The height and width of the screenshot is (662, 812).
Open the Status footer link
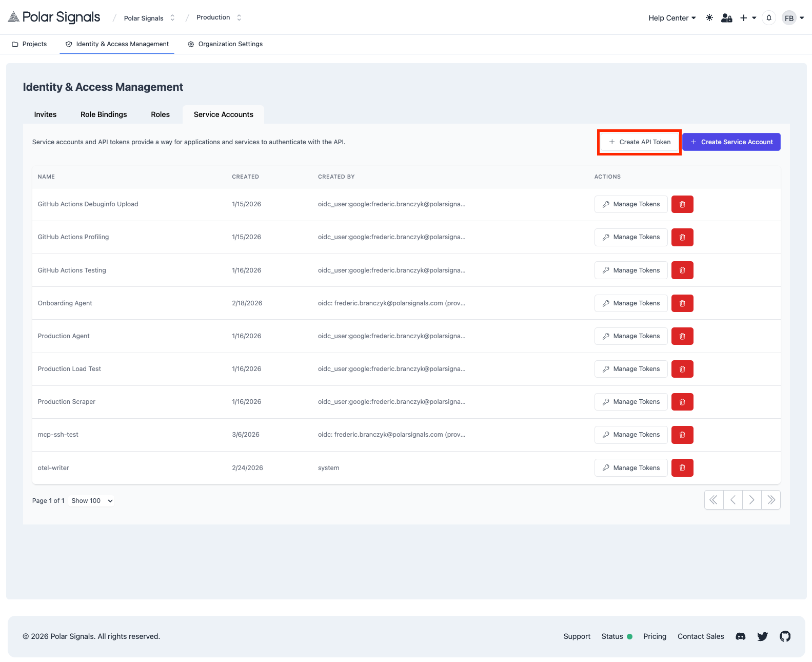(x=617, y=636)
